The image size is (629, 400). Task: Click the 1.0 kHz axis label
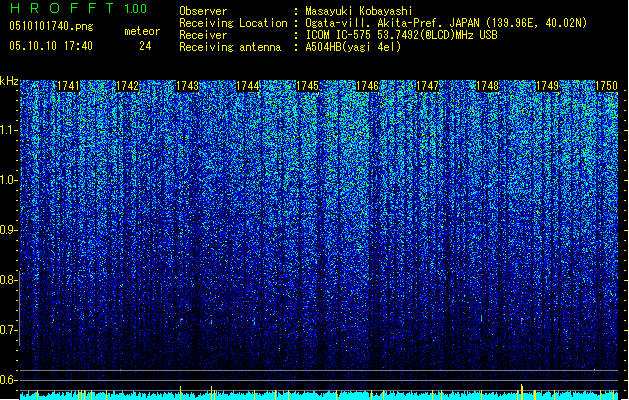tap(8, 180)
